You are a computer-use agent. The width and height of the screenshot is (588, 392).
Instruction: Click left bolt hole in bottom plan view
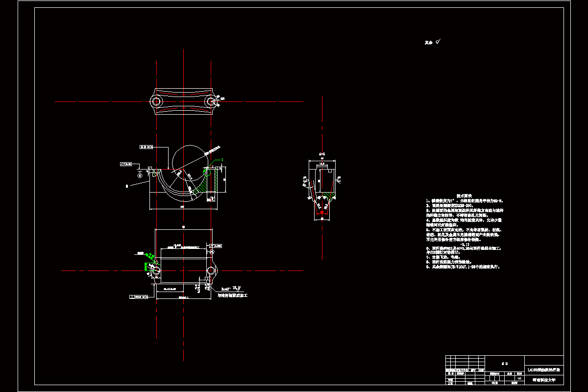click(156, 270)
